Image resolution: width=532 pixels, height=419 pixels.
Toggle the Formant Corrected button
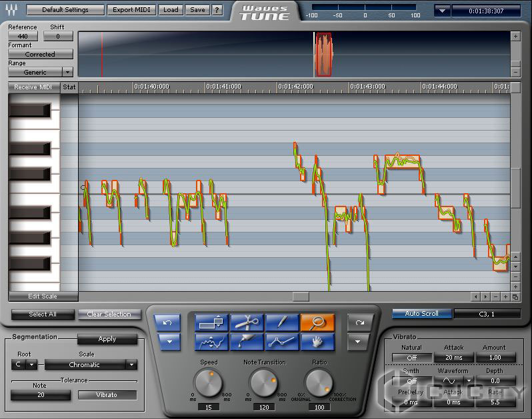pos(40,55)
